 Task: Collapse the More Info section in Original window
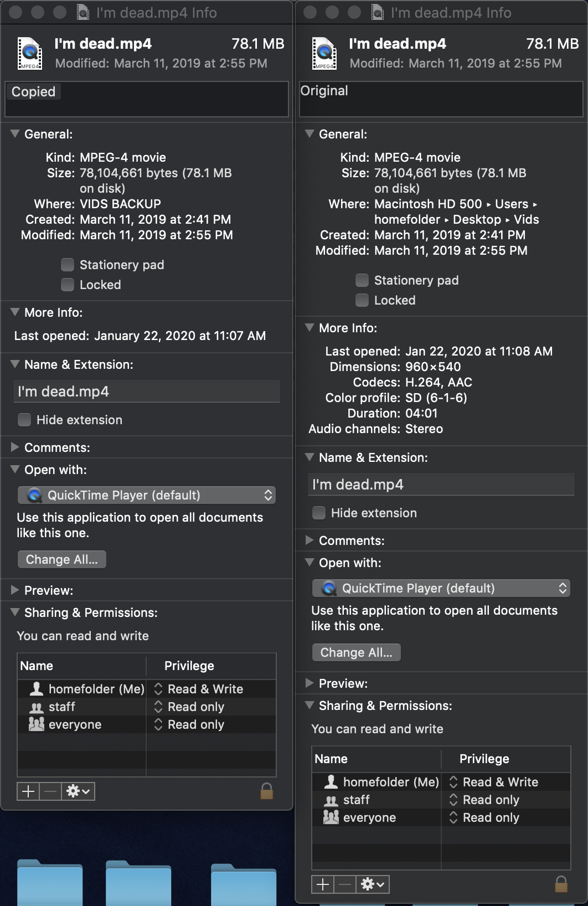click(x=310, y=327)
